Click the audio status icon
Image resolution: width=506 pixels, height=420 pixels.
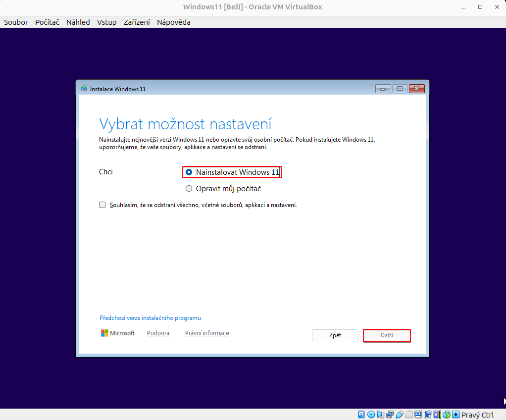coord(380,414)
